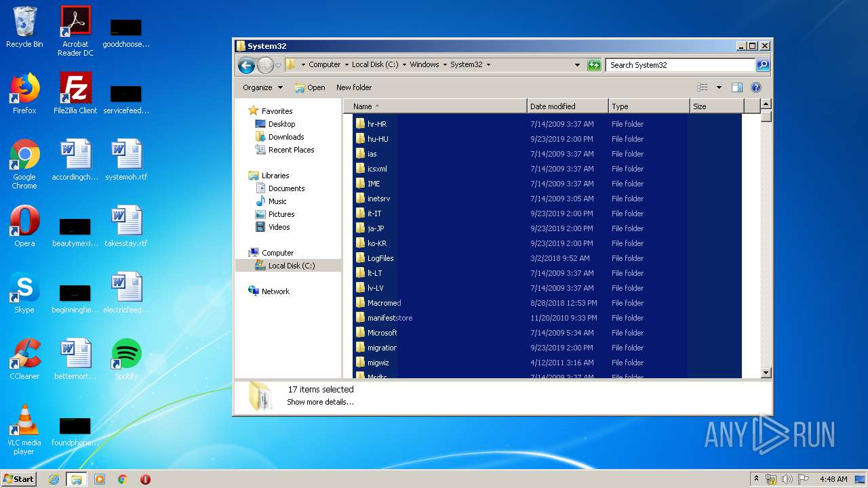The height and width of the screenshot is (488, 868).
Task: Click the Acrobat Reader DC desktop icon
Action: click(75, 30)
